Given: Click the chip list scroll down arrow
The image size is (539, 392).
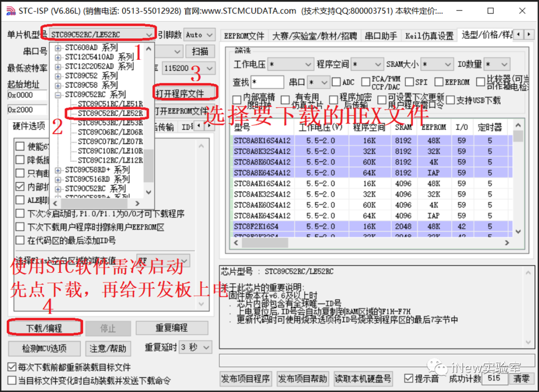Looking at the screenshot, I should 149,192.
